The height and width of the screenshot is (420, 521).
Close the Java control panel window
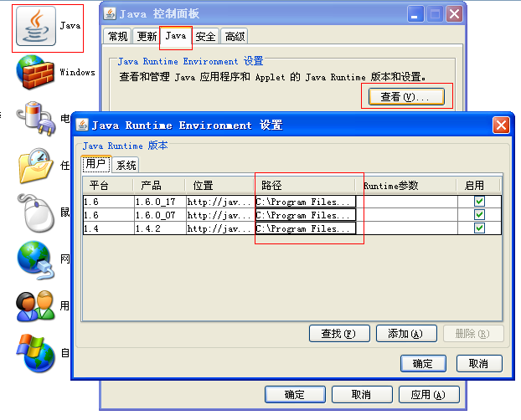point(454,14)
